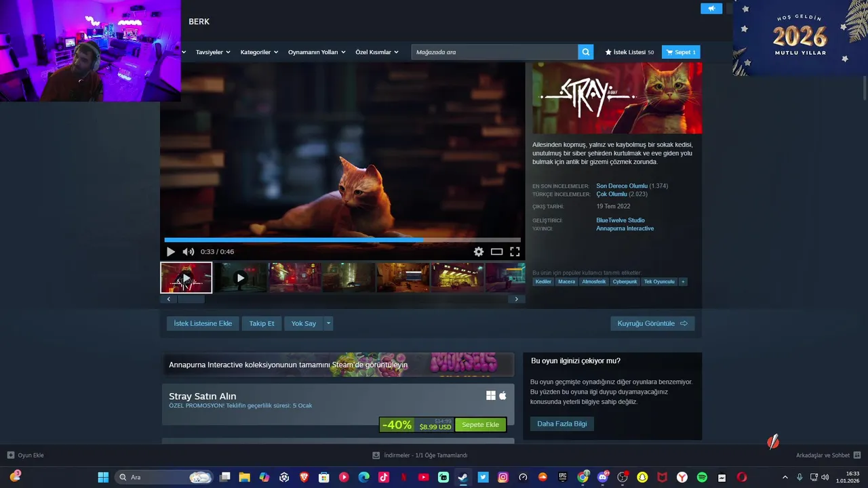This screenshot has height=488, width=868.
Task: Mute the trailer using the speaker icon
Action: pos(189,251)
